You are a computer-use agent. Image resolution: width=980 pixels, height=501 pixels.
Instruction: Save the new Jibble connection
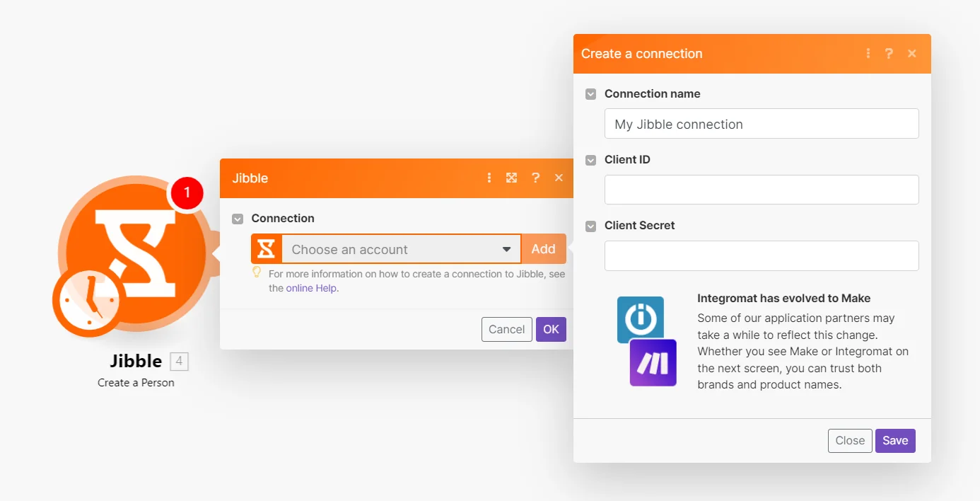tap(895, 440)
